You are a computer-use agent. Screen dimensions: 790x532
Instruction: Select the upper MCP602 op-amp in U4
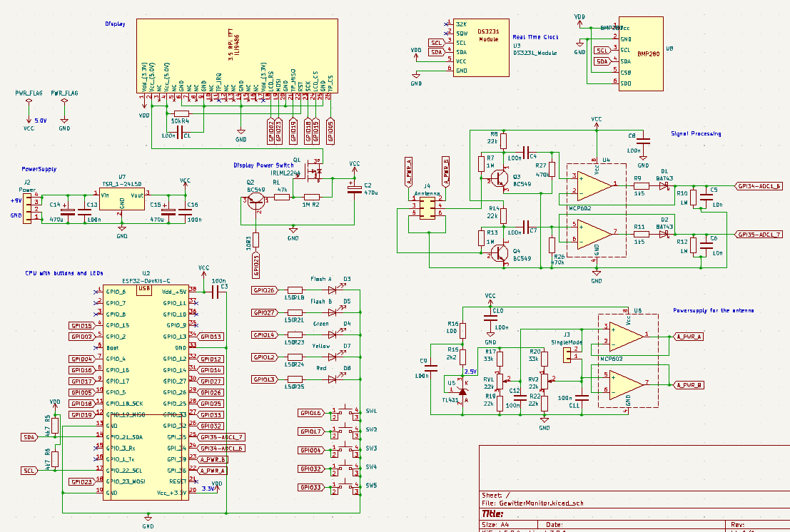594,185
